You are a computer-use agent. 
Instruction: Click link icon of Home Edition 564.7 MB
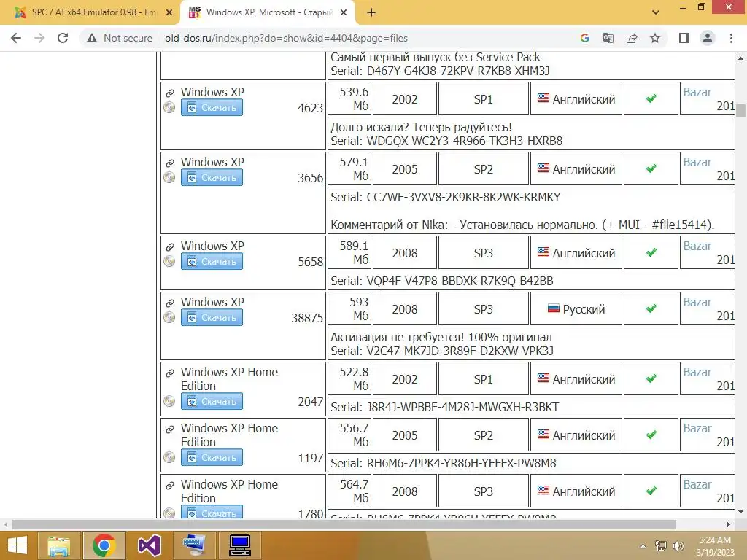(x=169, y=485)
